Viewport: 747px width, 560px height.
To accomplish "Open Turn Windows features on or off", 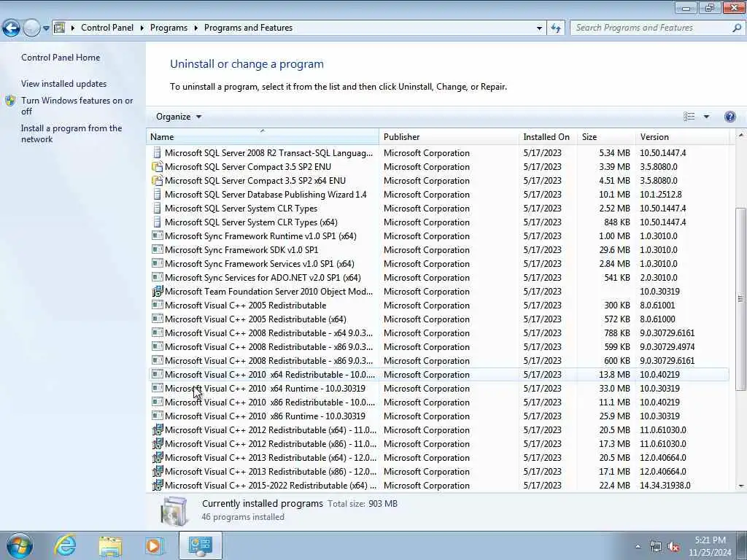I will (77, 106).
